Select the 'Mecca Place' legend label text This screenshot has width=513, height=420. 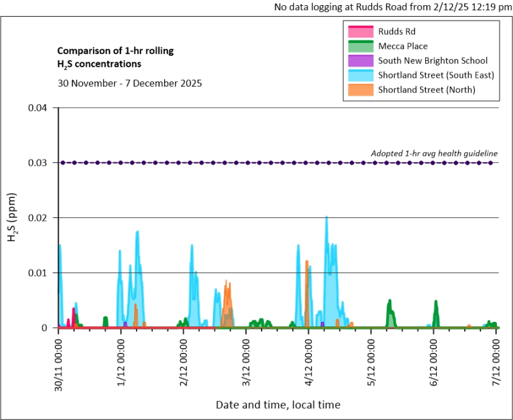click(403, 46)
